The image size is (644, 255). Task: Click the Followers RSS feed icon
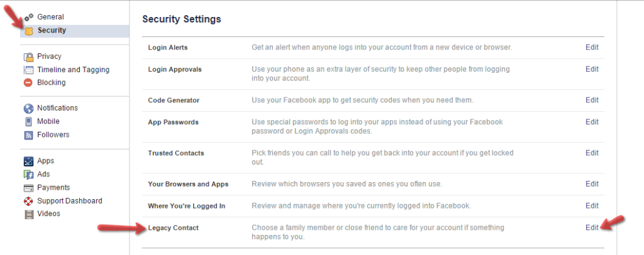28,135
